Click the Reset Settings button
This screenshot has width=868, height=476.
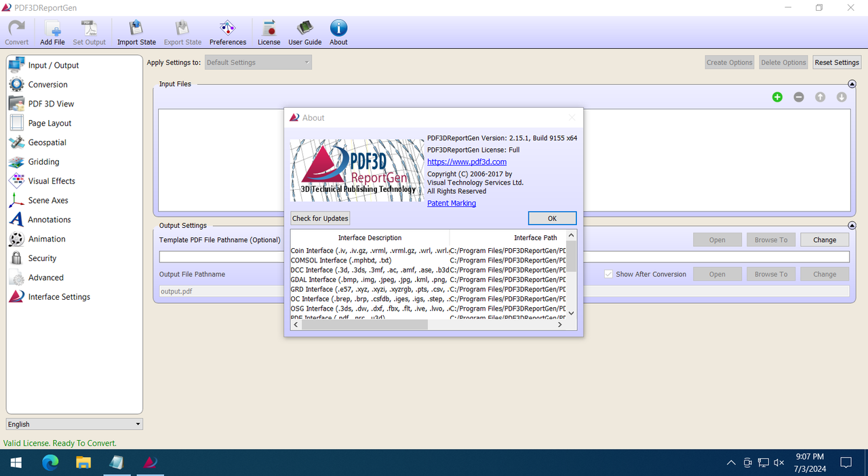pyautogui.click(x=837, y=62)
